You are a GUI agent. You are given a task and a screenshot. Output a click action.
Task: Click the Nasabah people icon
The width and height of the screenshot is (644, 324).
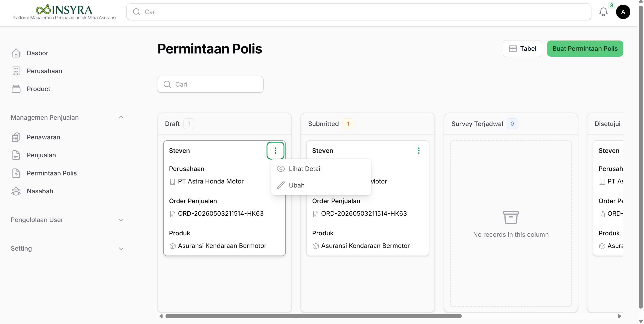point(16,191)
